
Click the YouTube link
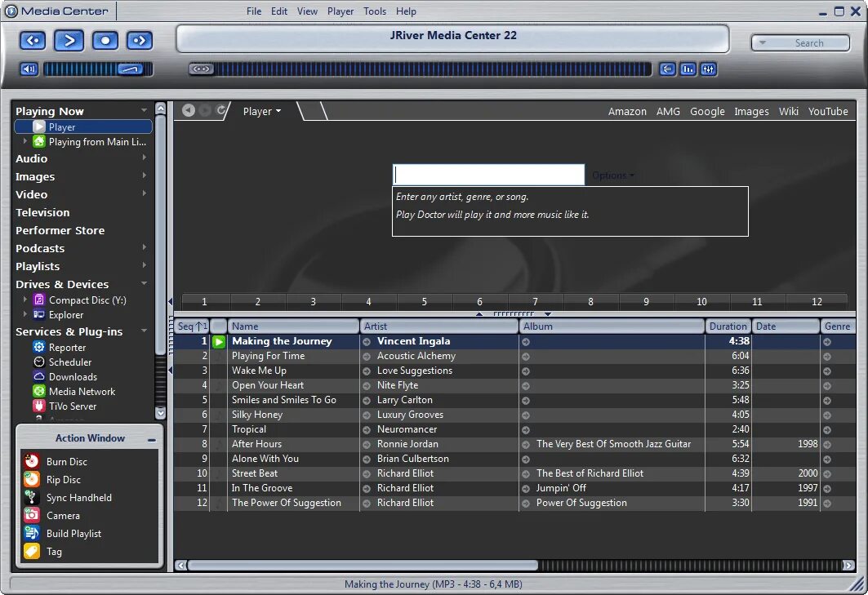pyautogui.click(x=828, y=111)
